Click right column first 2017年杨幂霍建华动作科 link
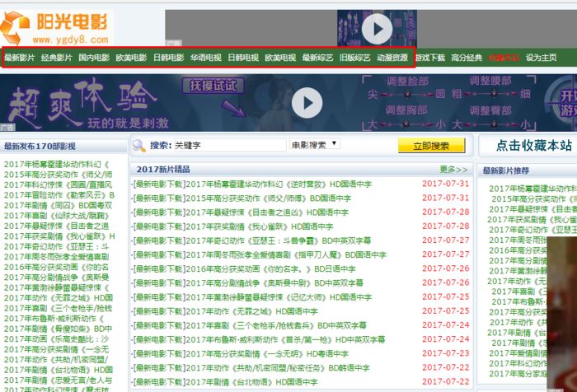Viewport: 577px width, 392px height. (x=532, y=189)
